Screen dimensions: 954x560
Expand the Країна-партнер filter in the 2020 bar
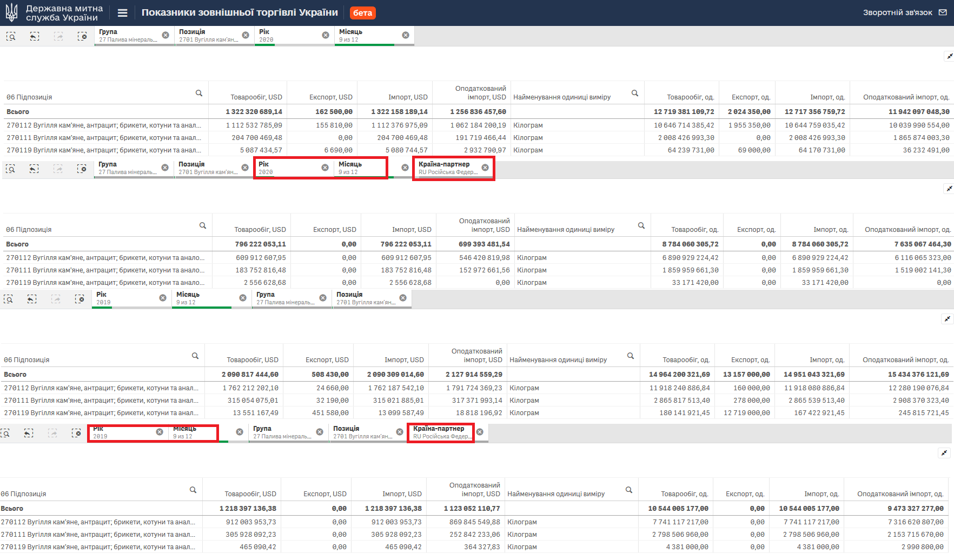(x=447, y=168)
